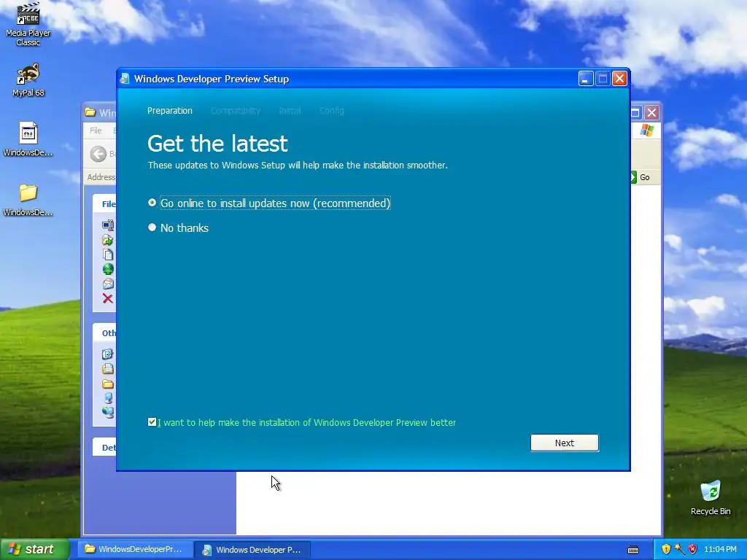Click My Documents icon in Other Places
Viewport: 747px width, 560px height.
pos(108,368)
